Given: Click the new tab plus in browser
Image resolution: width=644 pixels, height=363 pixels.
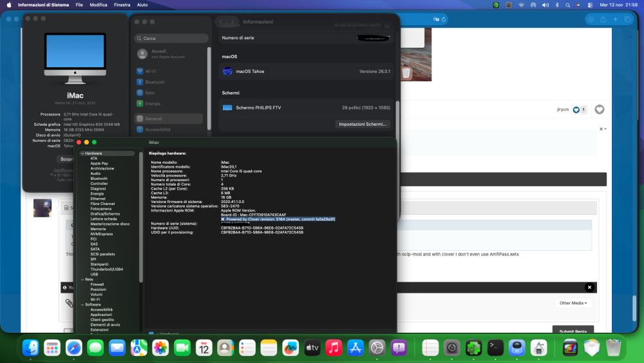Looking at the screenshot, I should pyautogui.click(x=615, y=19).
